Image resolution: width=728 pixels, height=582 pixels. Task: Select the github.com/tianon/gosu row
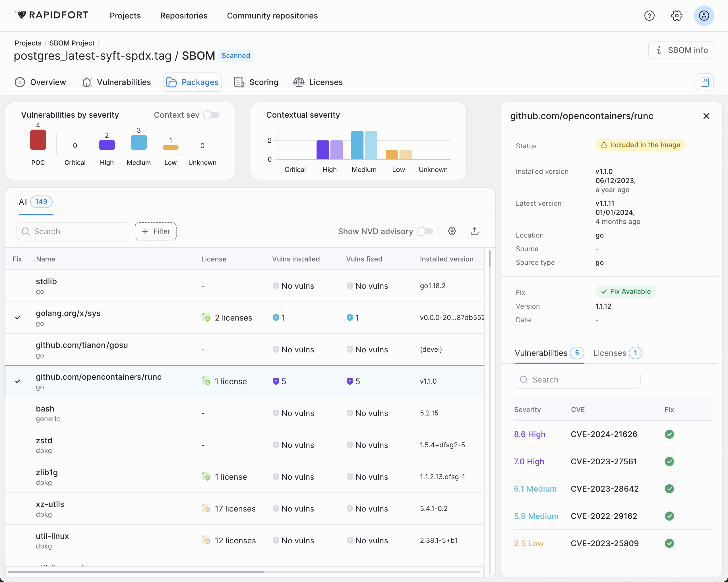click(245, 350)
